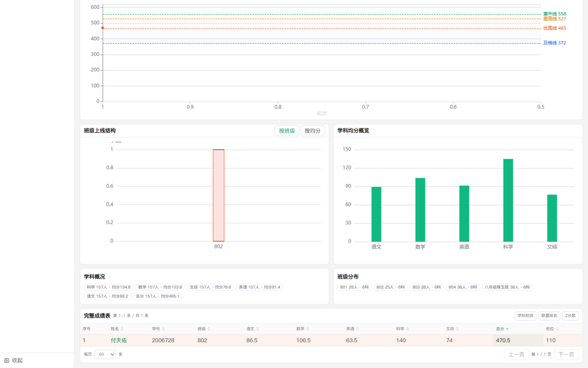Click 科学 score cell 140

point(401,340)
